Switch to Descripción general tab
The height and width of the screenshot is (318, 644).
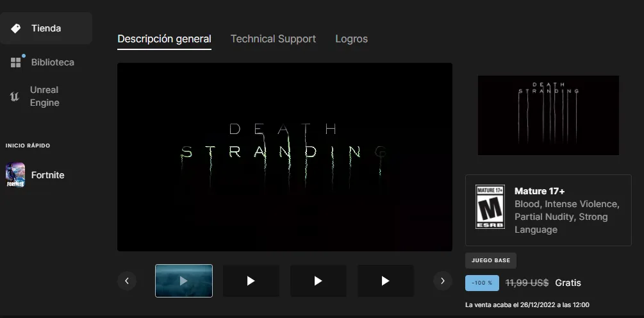click(x=164, y=39)
